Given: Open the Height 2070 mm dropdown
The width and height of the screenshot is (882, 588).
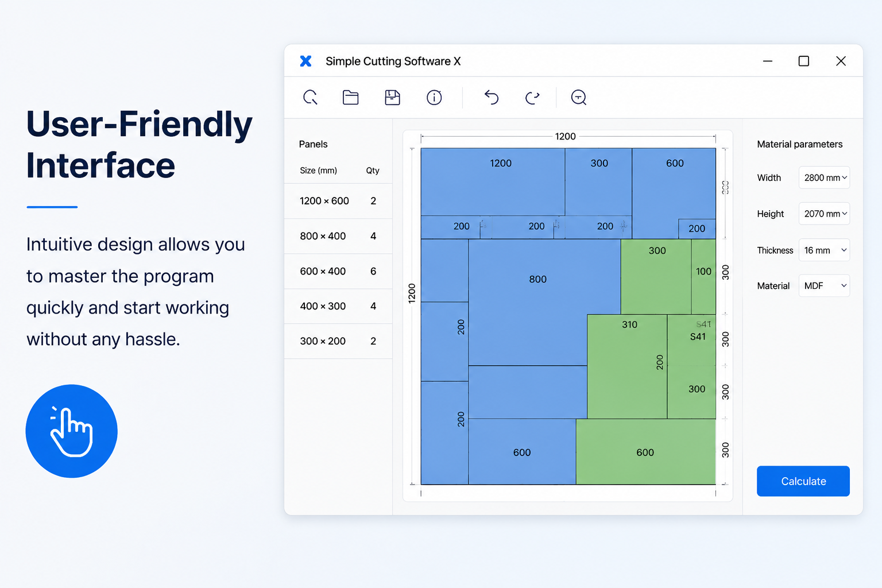Looking at the screenshot, I should click(x=824, y=214).
